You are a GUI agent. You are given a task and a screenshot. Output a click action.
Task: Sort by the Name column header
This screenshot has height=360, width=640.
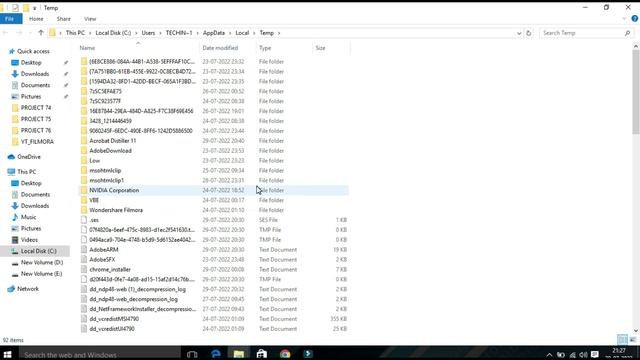click(137, 48)
